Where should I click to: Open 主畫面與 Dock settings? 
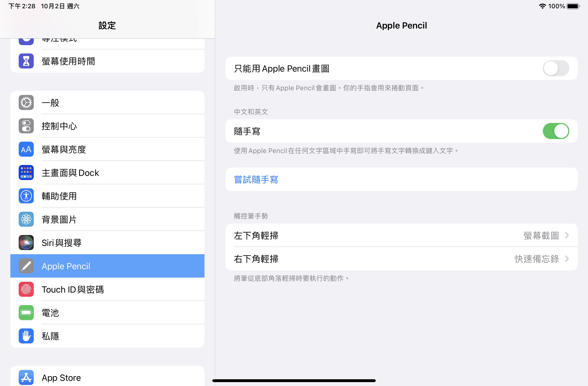tap(107, 173)
